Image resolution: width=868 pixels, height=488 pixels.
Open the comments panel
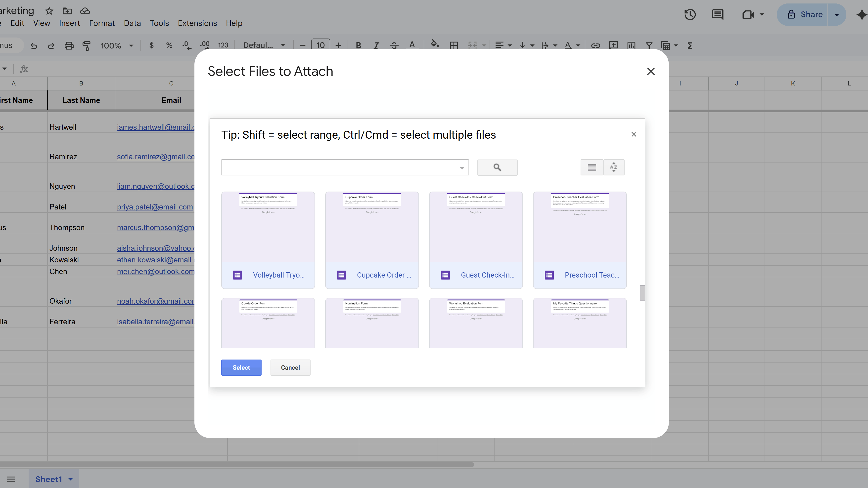pos(717,14)
